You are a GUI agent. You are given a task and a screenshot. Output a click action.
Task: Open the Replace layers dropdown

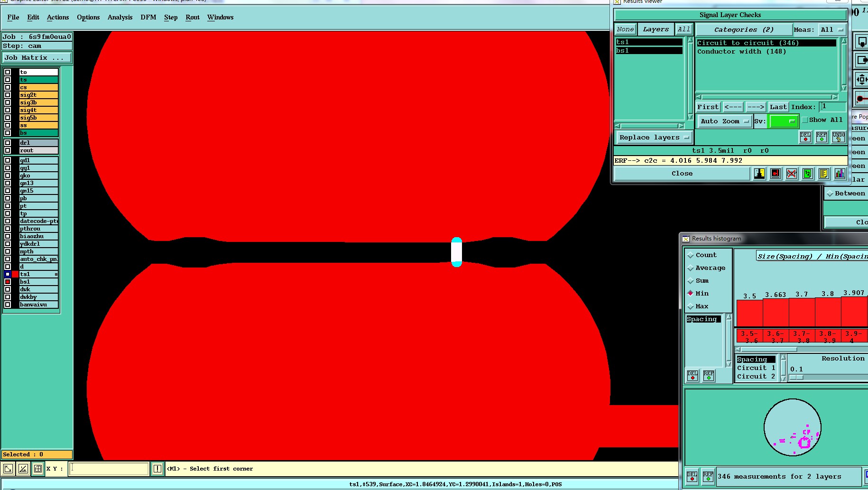(x=654, y=137)
